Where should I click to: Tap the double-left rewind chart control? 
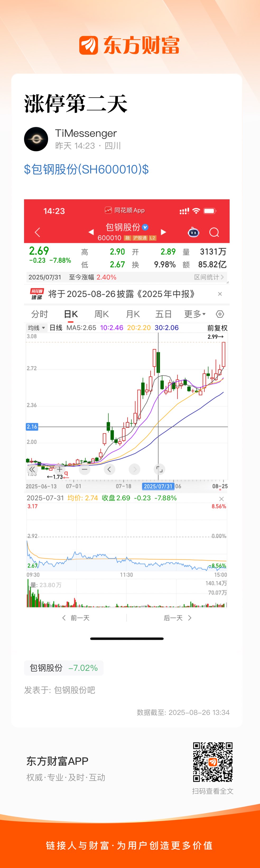coord(32,469)
